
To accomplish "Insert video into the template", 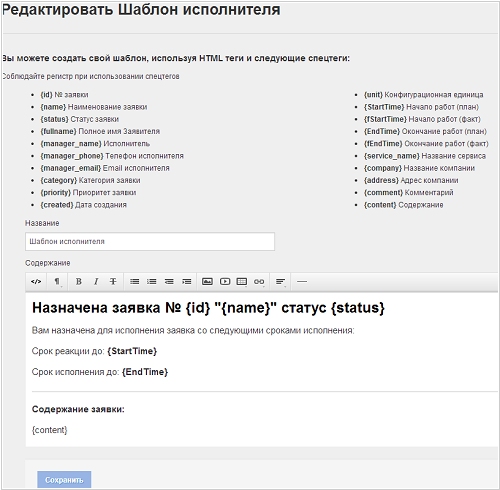I will (x=225, y=282).
